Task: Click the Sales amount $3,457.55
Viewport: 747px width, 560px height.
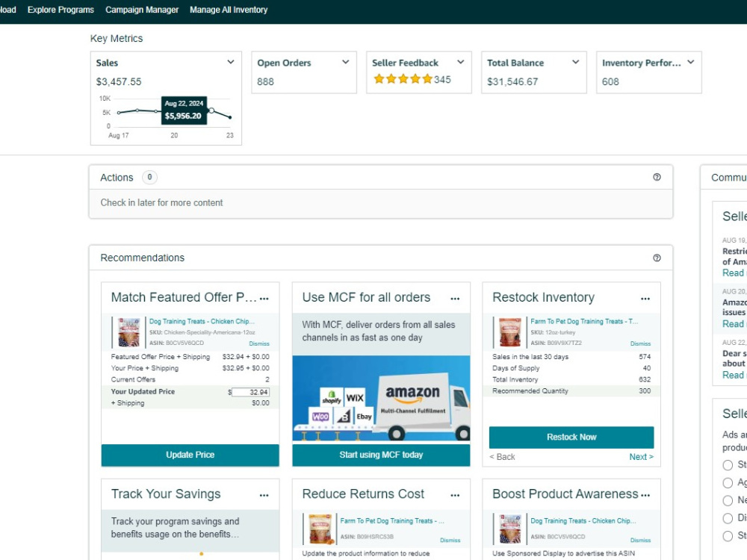Action: pos(119,82)
